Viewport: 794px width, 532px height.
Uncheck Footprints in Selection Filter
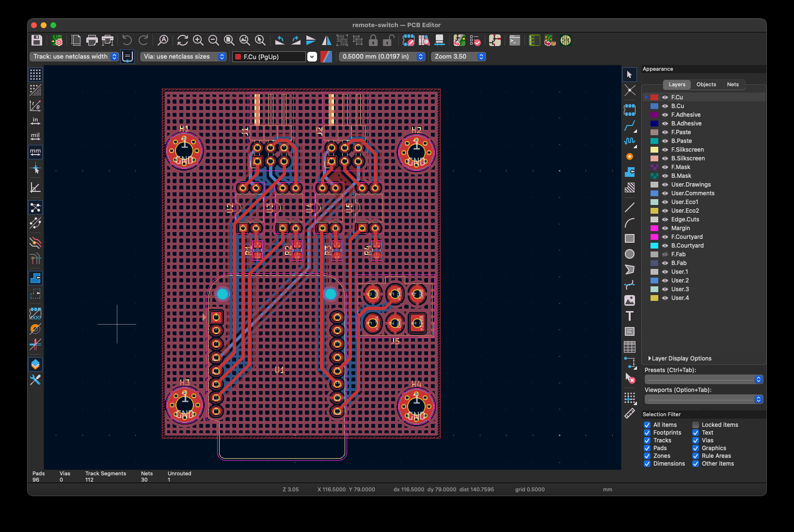pos(647,433)
